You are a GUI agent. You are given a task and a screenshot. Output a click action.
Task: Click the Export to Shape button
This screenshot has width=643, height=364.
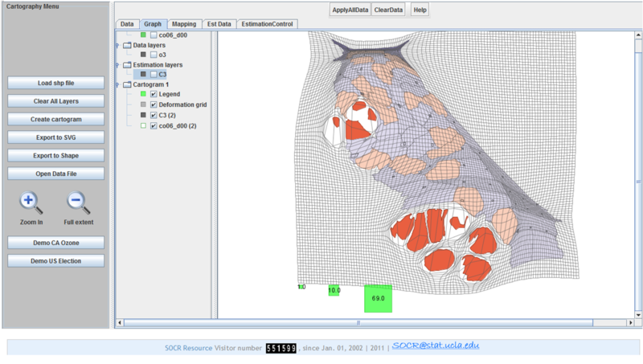55,155
